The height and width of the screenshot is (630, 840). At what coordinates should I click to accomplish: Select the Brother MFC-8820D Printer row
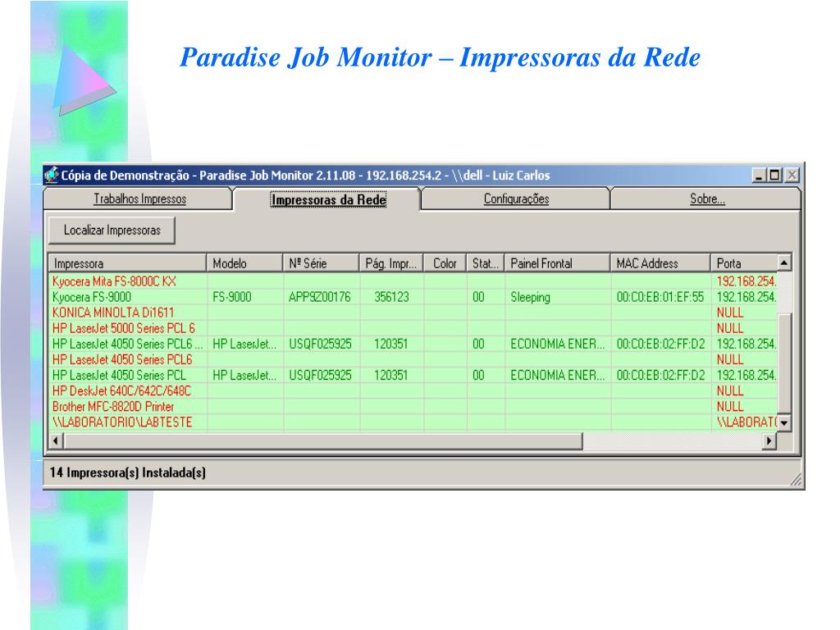coord(413,406)
